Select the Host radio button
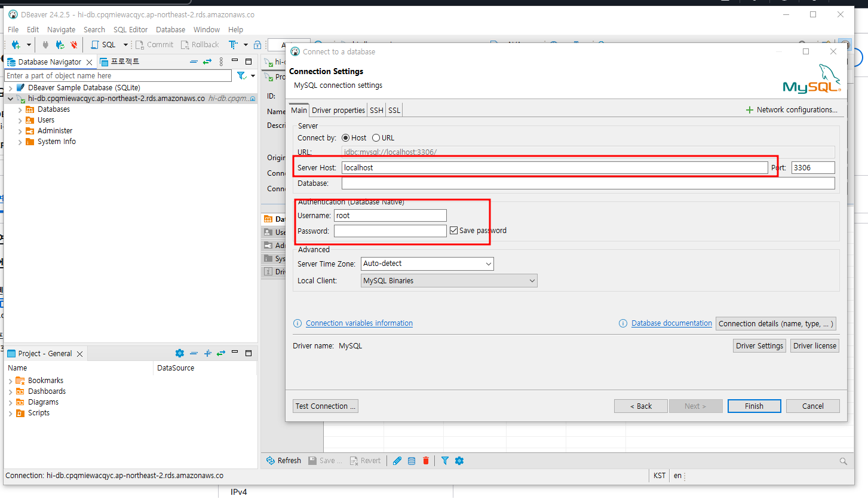 (x=346, y=138)
